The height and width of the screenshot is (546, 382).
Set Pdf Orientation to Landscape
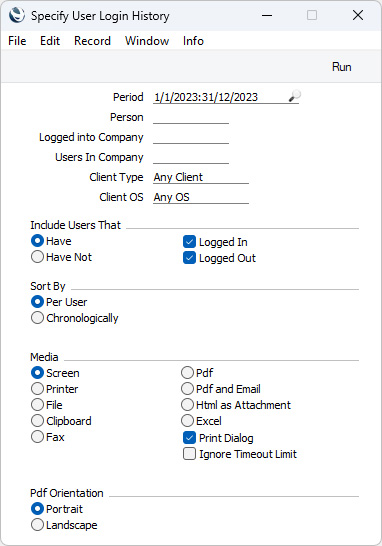point(37,525)
